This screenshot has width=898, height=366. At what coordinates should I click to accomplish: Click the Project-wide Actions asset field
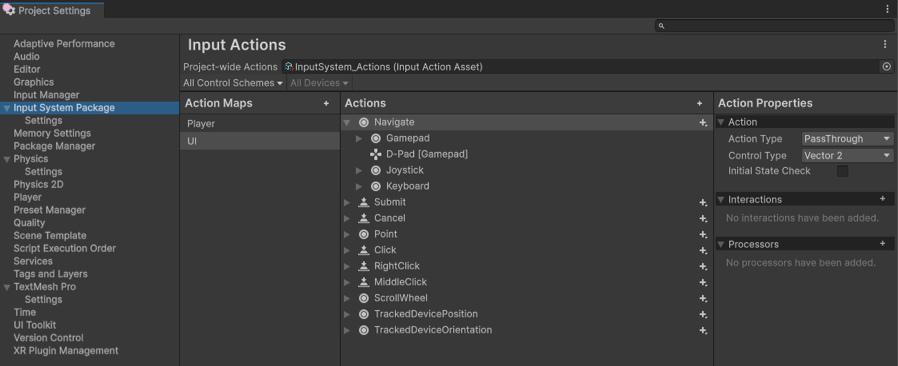580,67
